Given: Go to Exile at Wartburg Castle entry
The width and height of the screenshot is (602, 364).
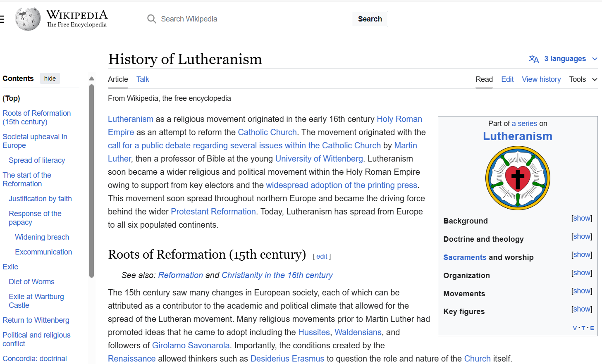Looking at the screenshot, I should (x=36, y=301).
